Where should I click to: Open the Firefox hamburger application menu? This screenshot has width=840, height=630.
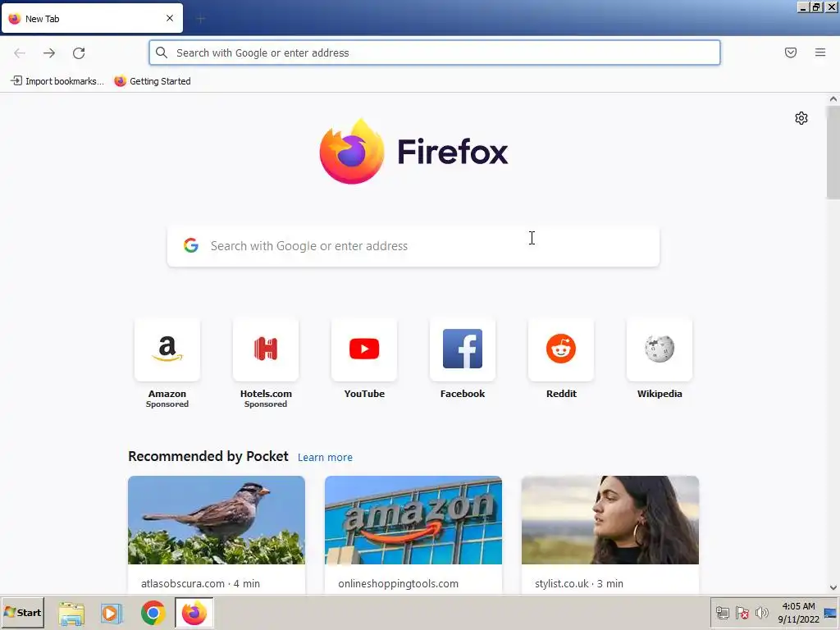(x=820, y=52)
